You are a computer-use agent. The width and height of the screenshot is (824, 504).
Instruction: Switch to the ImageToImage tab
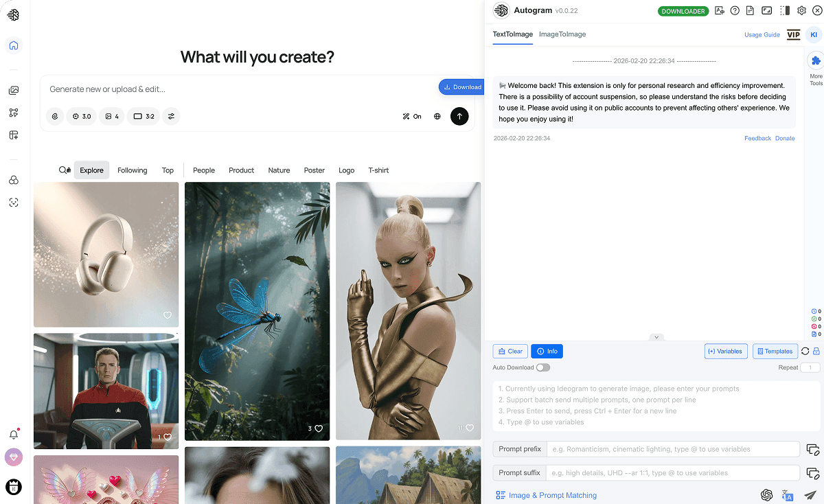pos(562,34)
